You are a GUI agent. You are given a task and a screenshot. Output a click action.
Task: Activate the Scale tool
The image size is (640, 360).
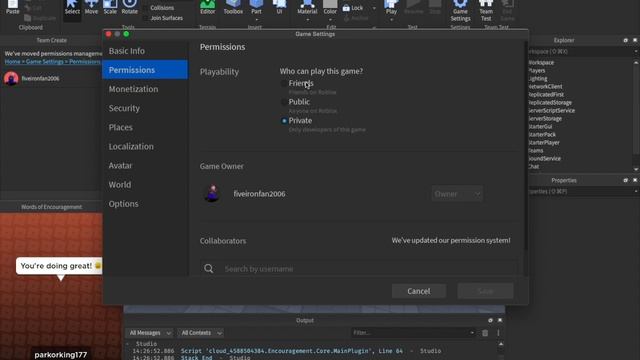110,7
